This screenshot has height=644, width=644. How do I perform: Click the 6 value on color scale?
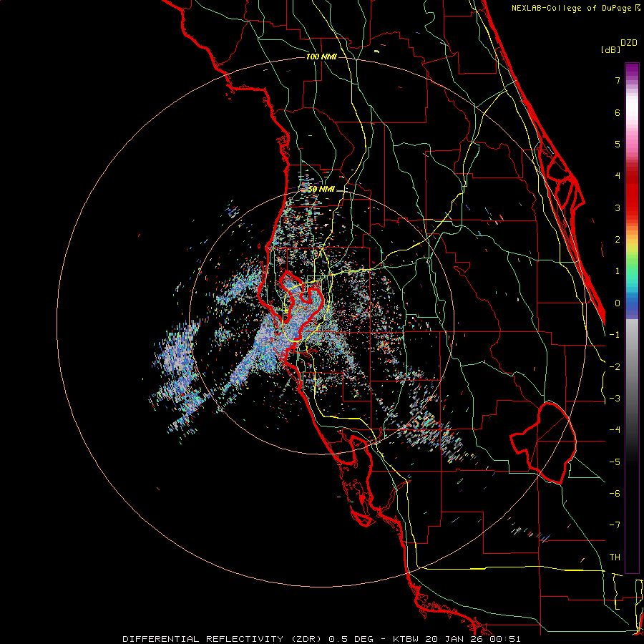(618, 112)
